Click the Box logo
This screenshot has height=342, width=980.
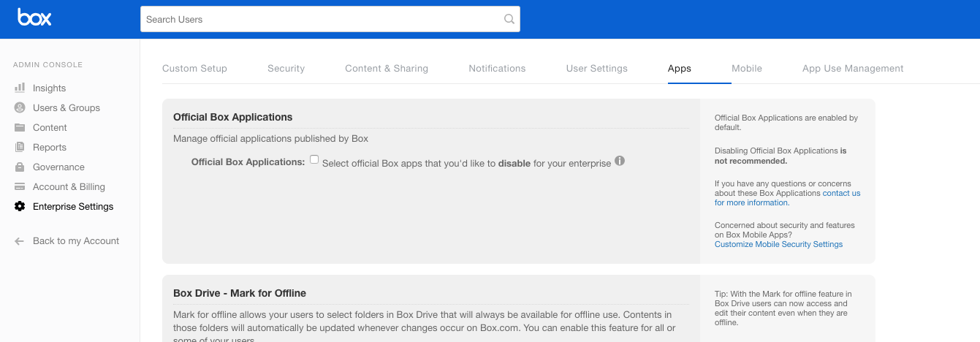click(34, 18)
